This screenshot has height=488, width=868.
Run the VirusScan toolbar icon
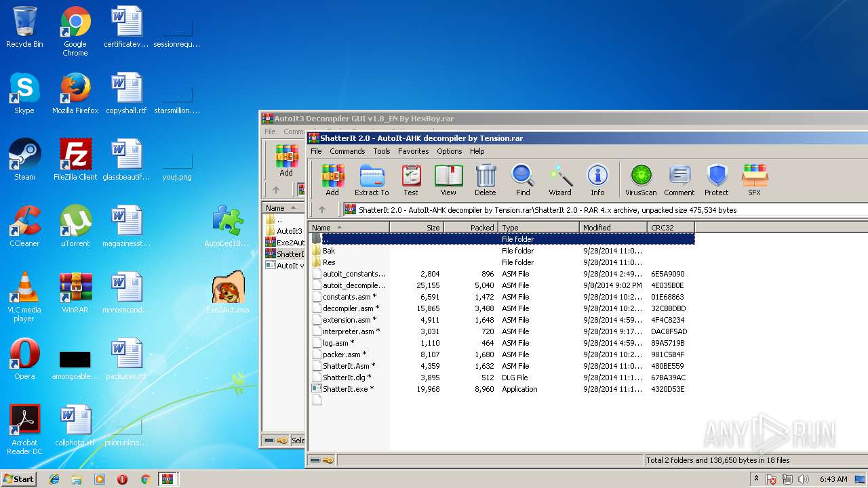[x=641, y=180]
